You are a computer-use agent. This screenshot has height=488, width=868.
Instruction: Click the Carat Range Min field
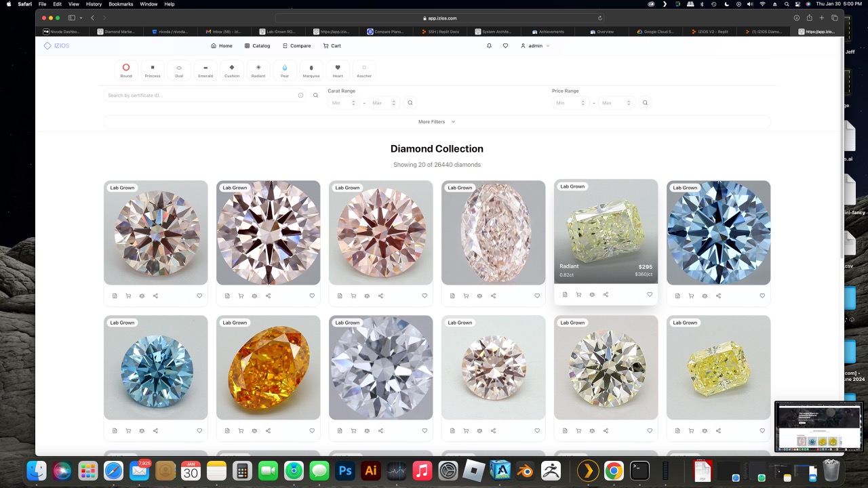[x=343, y=103]
